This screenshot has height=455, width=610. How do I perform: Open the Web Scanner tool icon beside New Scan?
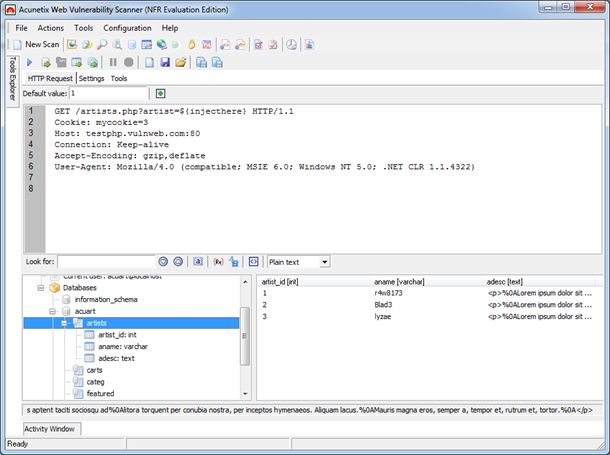[72, 44]
